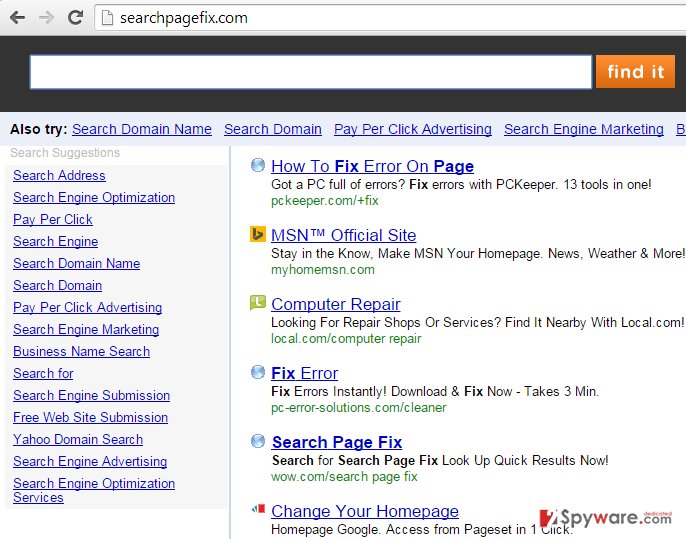Click pc-error-solutions.com/cleaner green URL

click(x=359, y=408)
